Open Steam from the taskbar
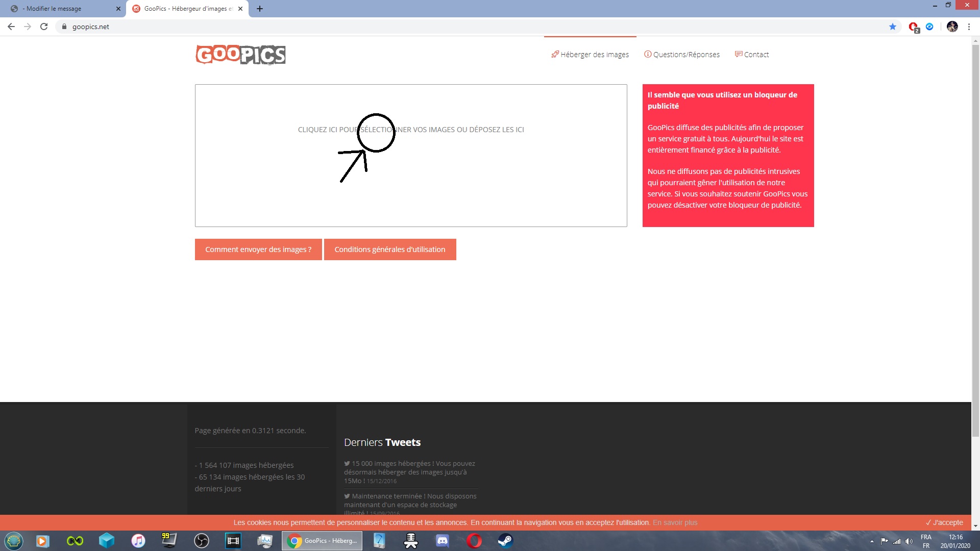Screen dimensions: 980x551 pos(505,541)
